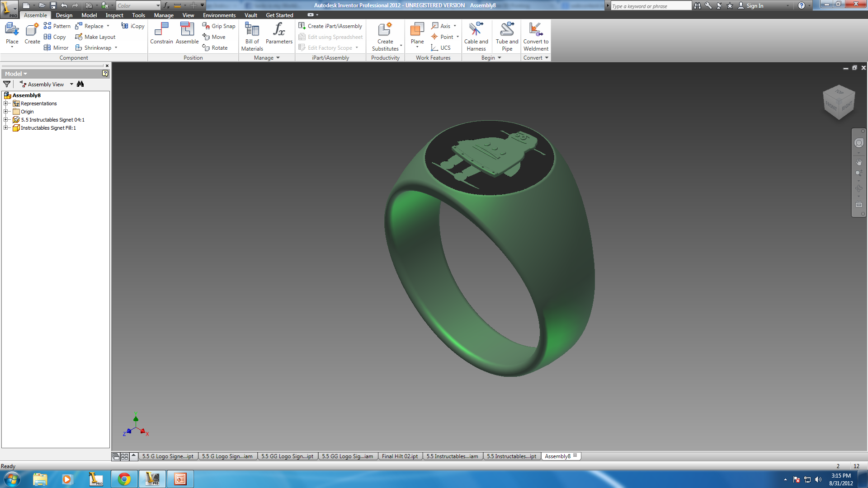
Task: Open Google Chrome from taskbar
Action: click(124, 479)
